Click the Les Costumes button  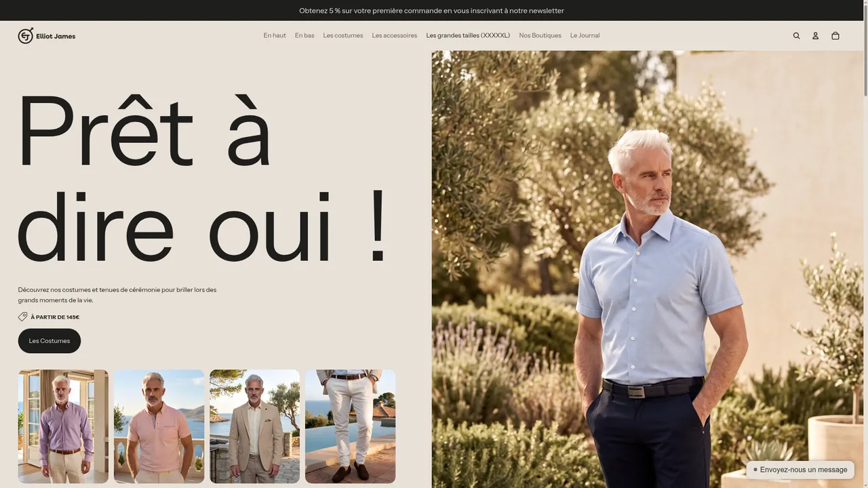50,341
